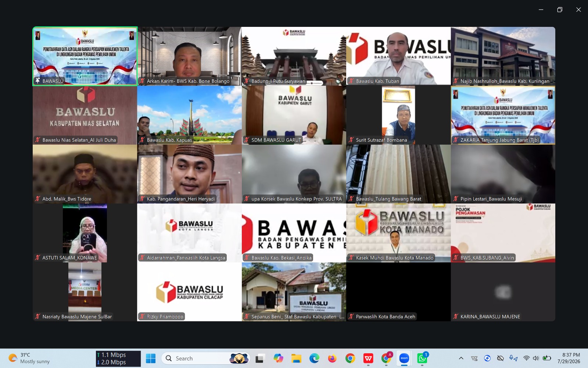Image resolution: width=588 pixels, height=368 pixels.
Task: Click the network speed meter showing 1.1 Mbps
Action: point(118,358)
